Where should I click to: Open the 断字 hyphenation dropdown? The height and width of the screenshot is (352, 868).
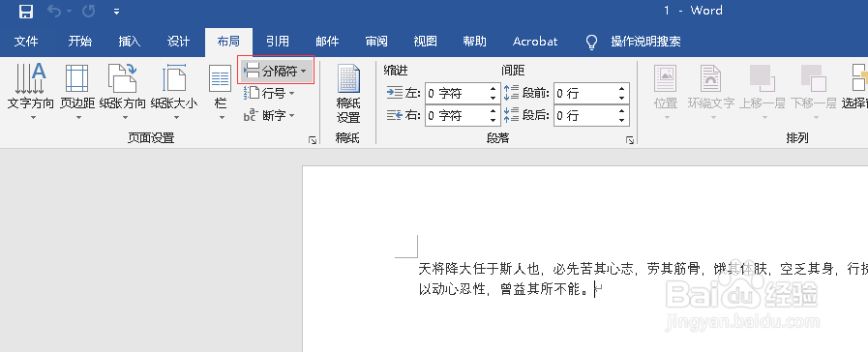pyautogui.click(x=269, y=116)
